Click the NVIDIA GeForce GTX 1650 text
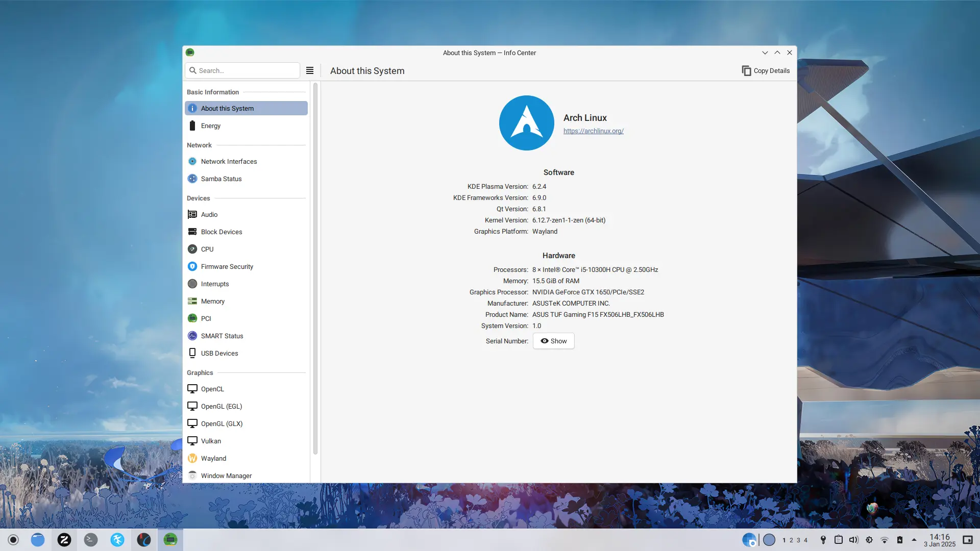Image resolution: width=980 pixels, height=551 pixels. click(x=588, y=292)
